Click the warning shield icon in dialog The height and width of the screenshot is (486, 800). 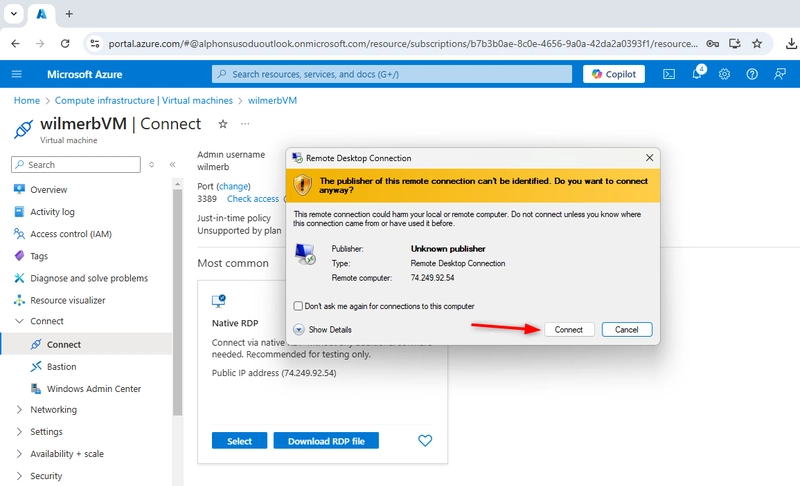303,185
